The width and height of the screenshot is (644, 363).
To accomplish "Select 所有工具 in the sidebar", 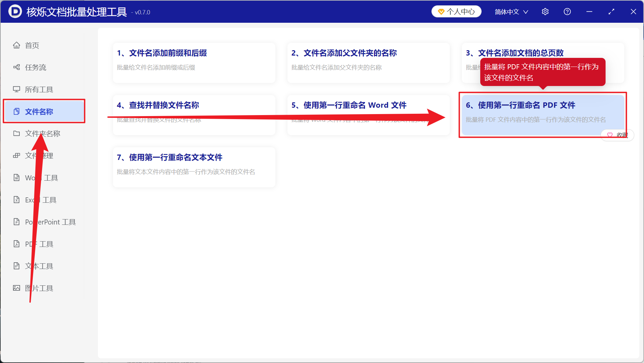I will point(44,89).
